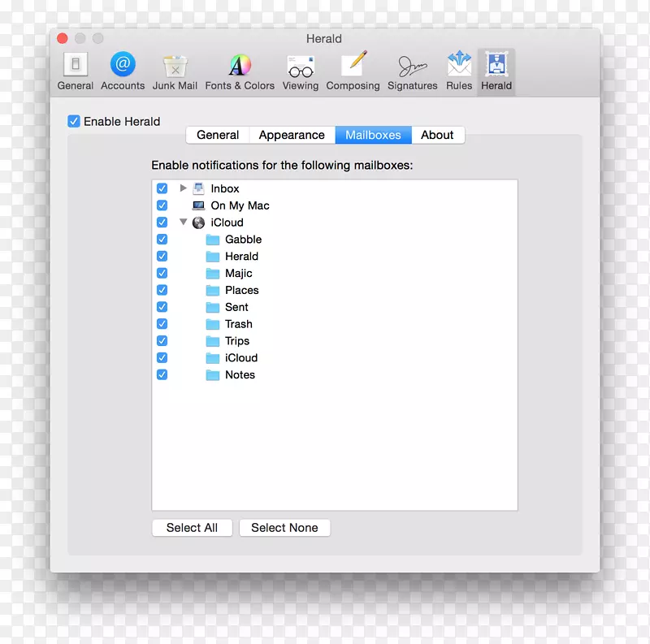
Task: Expand the Inbox disclosure triangle
Action: tap(182, 188)
